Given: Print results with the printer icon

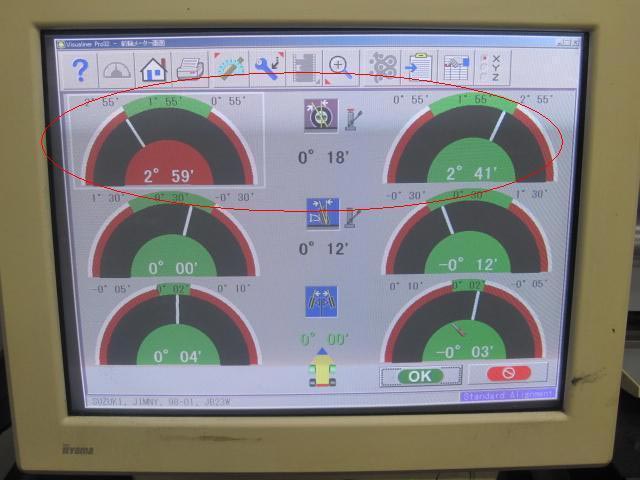Looking at the screenshot, I should [190, 69].
